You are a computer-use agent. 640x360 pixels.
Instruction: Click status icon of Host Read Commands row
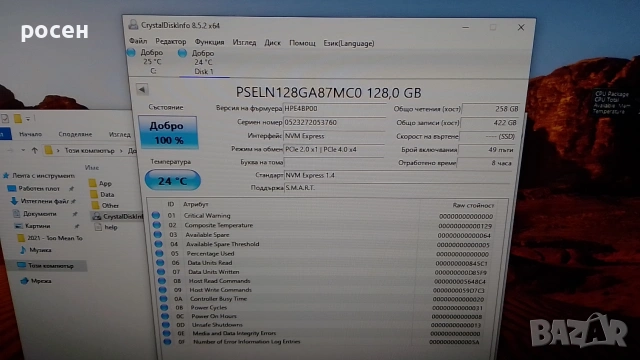pos(162,280)
